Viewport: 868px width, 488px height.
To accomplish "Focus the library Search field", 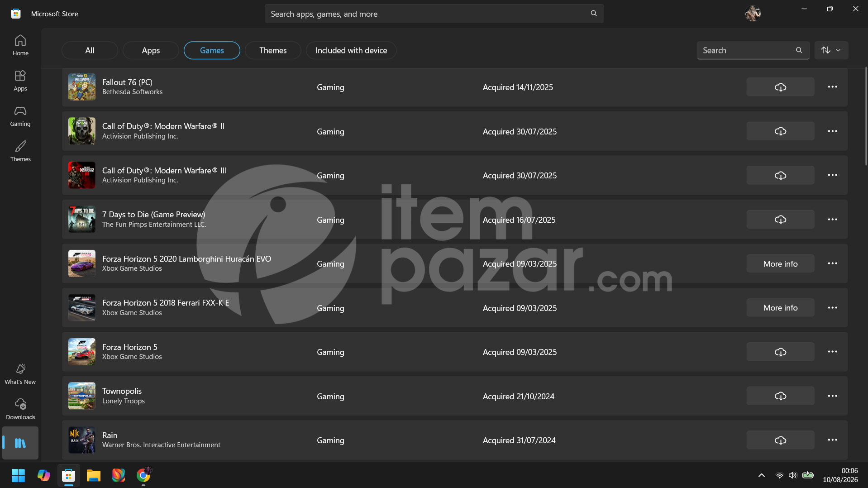I will (753, 50).
